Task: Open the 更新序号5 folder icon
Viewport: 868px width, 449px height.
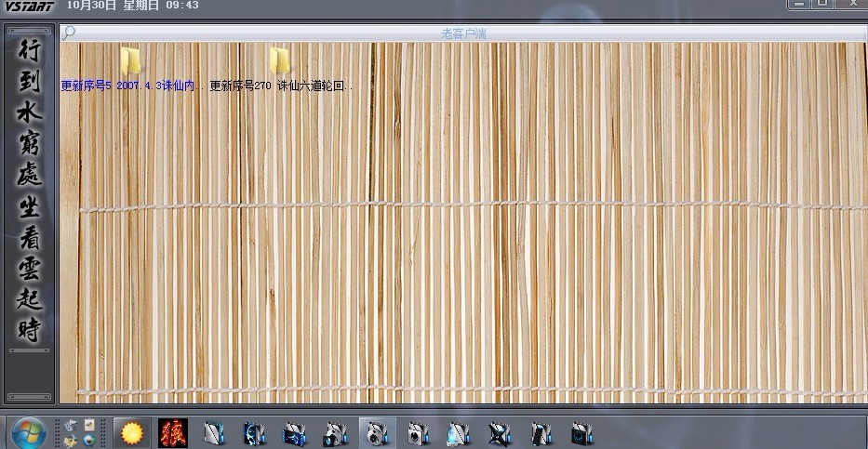Action: coord(131,60)
